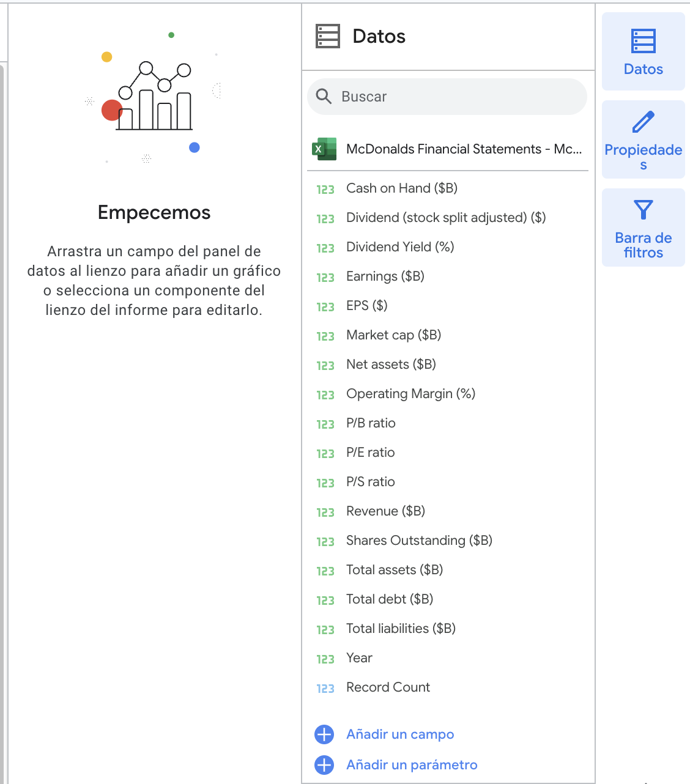This screenshot has height=784, width=690.
Task: Click the Añadir un campo link
Action: click(400, 734)
